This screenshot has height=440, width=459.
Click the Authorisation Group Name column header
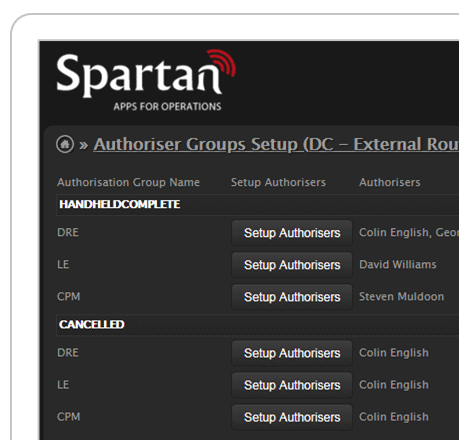click(x=128, y=182)
